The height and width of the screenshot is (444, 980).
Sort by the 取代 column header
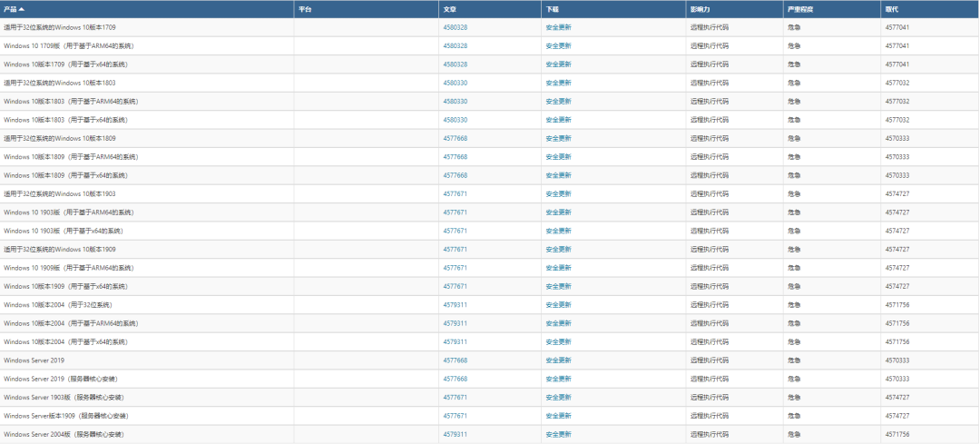click(x=891, y=9)
